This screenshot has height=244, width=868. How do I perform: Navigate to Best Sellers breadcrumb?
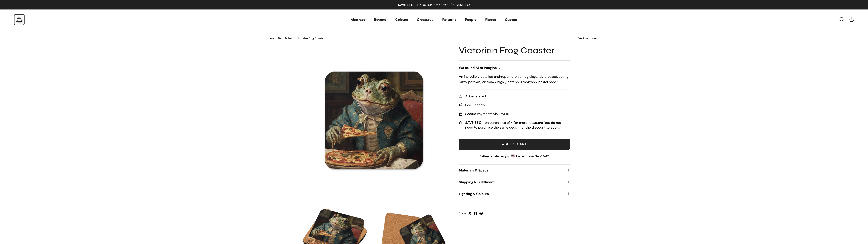click(x=285, y=38)
